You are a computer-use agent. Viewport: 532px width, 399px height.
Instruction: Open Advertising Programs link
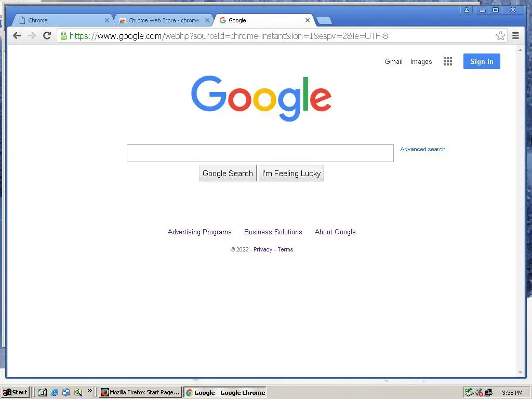(x=199, y=232)
